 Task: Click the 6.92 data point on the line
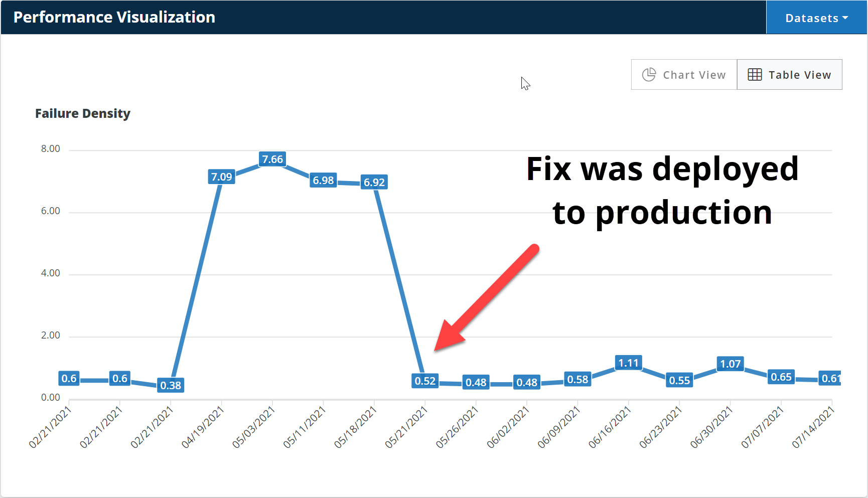(x=374, y=182)
